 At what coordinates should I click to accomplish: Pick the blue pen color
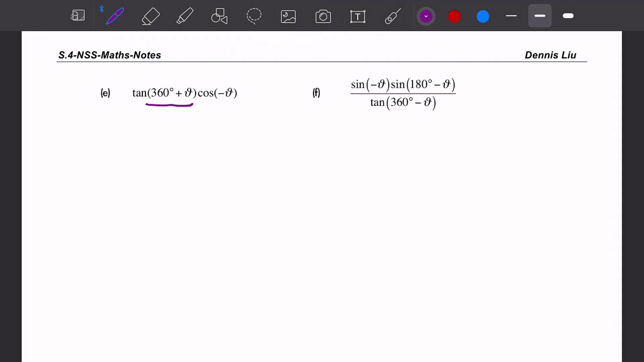click(x=483, y=17)
